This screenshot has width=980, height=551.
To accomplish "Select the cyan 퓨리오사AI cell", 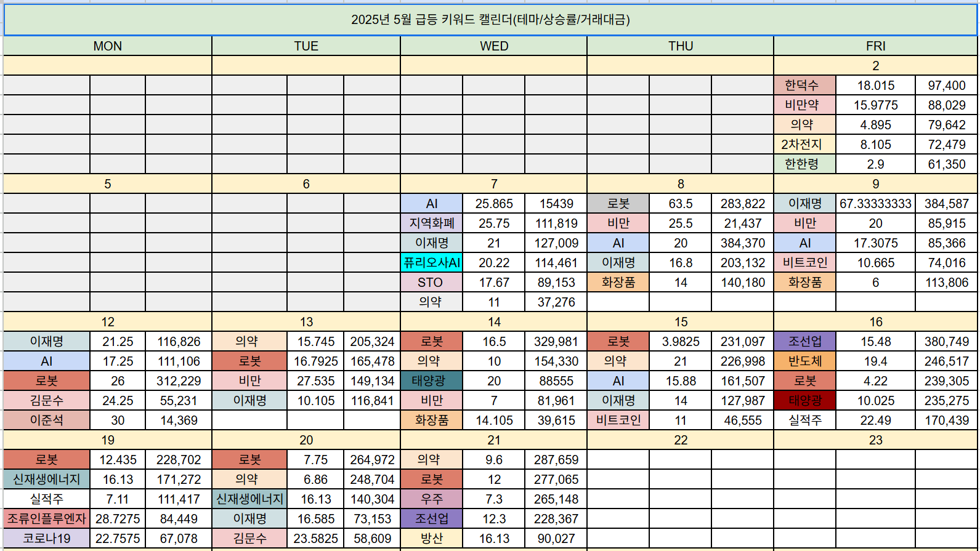I will 432,263.
